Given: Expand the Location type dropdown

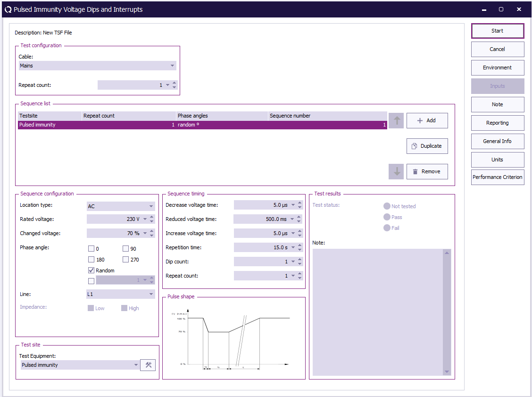Looking at the screenshot, I should (x=121, y=206).
